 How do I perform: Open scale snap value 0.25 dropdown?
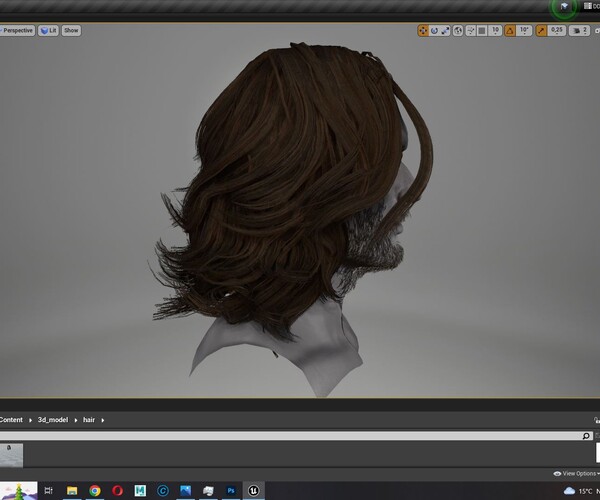pos(557,31)
